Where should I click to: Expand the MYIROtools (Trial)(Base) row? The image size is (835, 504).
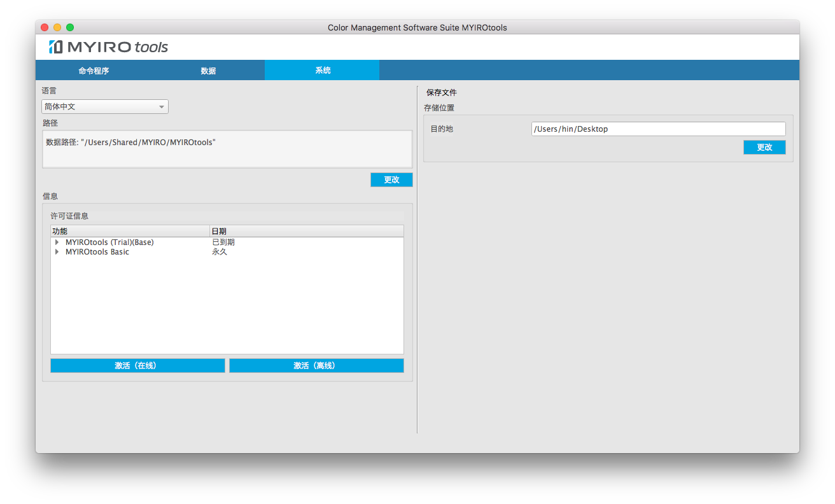(x=57, y=242)
